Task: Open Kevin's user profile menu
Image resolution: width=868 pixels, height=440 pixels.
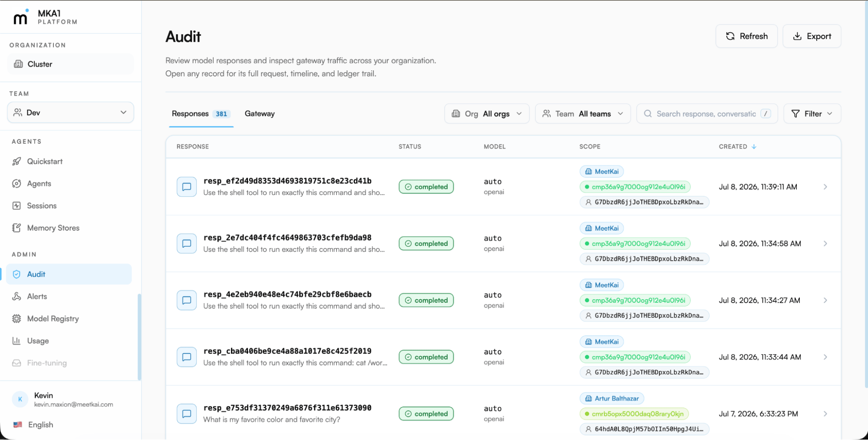Action: 70,399
